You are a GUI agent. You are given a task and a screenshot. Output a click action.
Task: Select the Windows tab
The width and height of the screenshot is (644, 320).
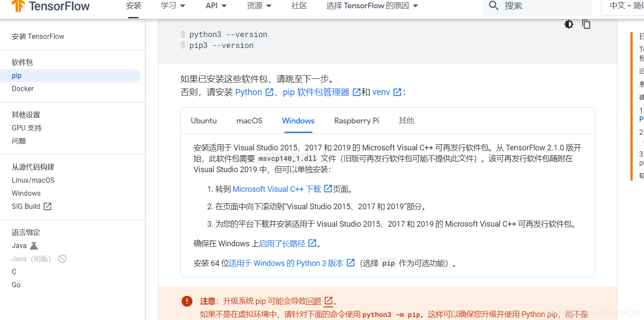pyautogui.click(x=298, y=121)
